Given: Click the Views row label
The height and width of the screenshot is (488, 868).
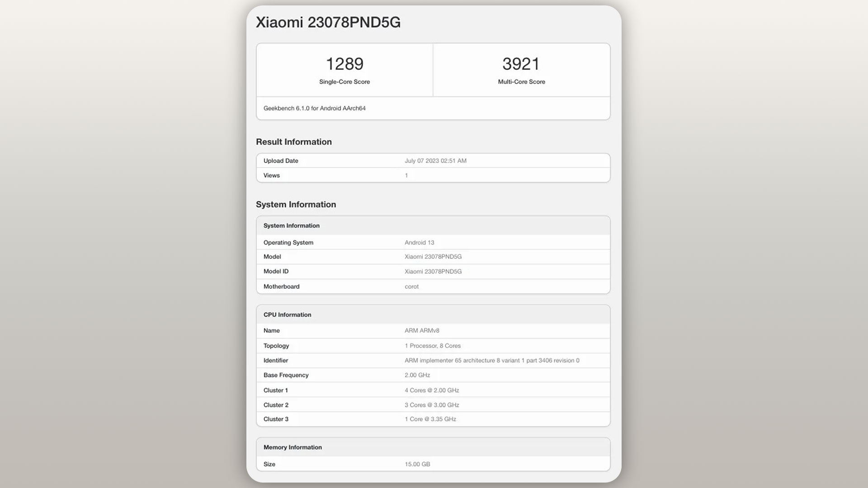Looking at the screenshot, I should (272, 175).
